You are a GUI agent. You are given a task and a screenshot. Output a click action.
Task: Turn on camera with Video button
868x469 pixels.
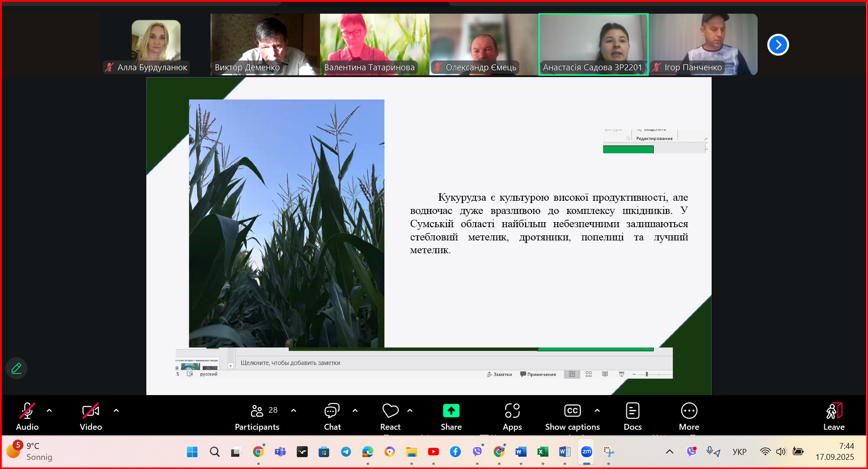click(x=91, y=416)
